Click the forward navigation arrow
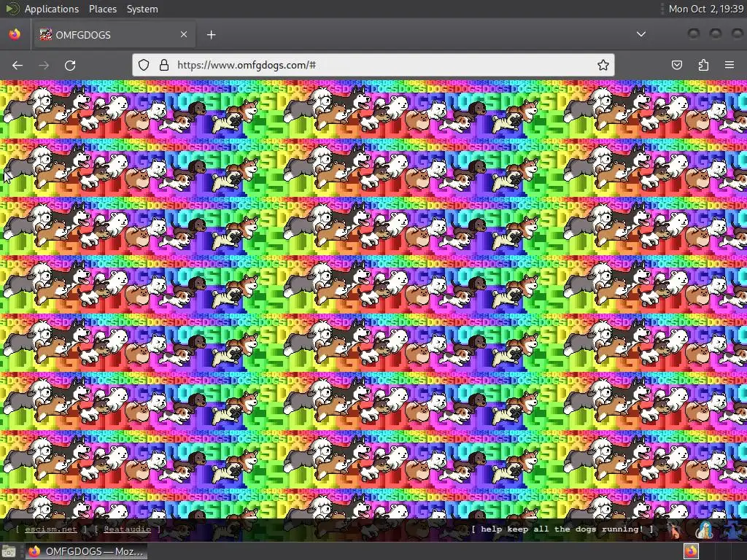The height and width of the screenshot is (560, 747). (x=44, y=65)
